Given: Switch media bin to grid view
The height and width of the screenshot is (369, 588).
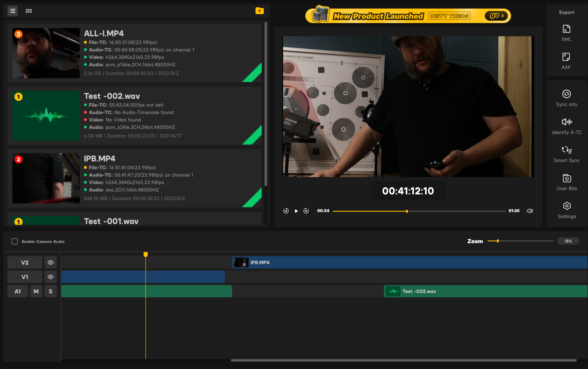Looking at the screenshot, I should click(28, 11).
